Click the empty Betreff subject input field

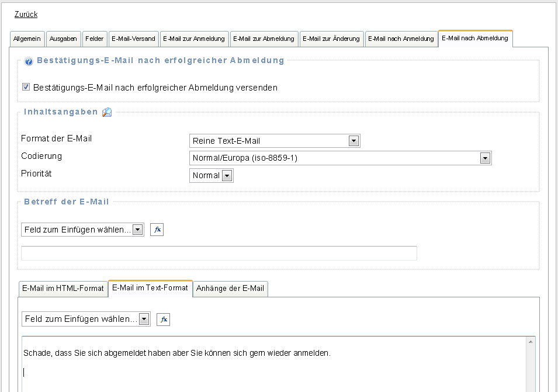[x=219, y=253]
